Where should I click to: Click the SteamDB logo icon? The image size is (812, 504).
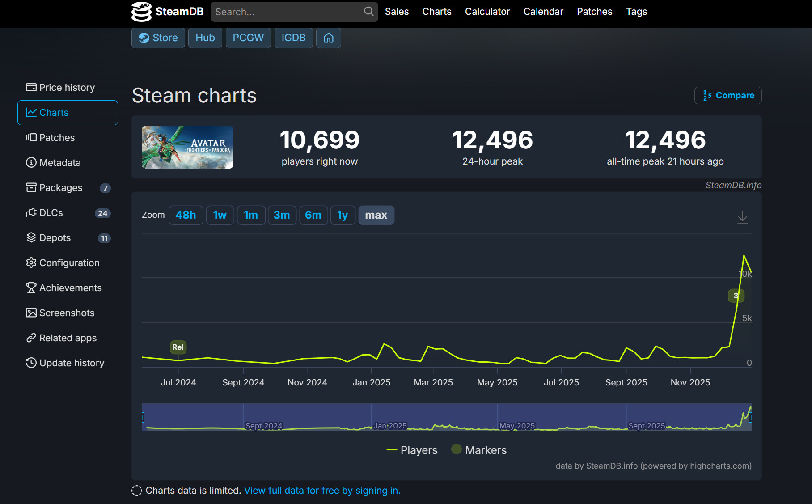[x=141, y=12]
